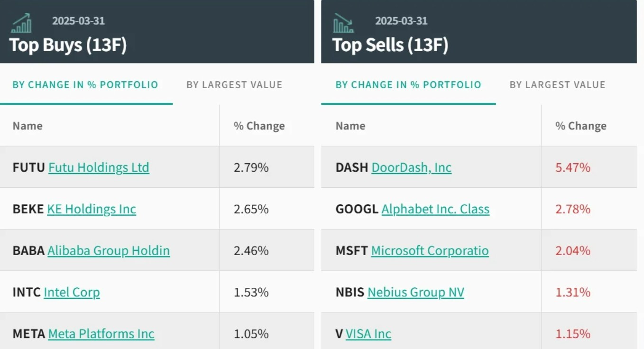Open the DoorDash, Inc link
This screenshot has height=349, width=644.
point(412,167)
